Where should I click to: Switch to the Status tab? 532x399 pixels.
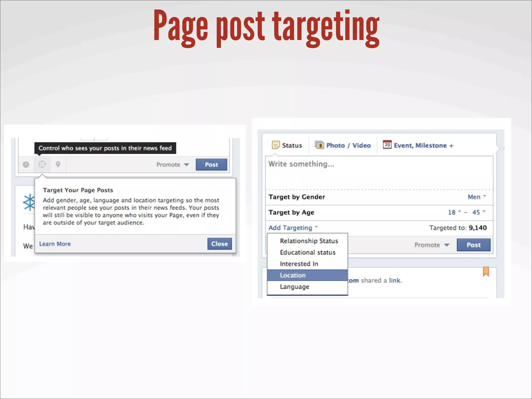coord(287,145)
